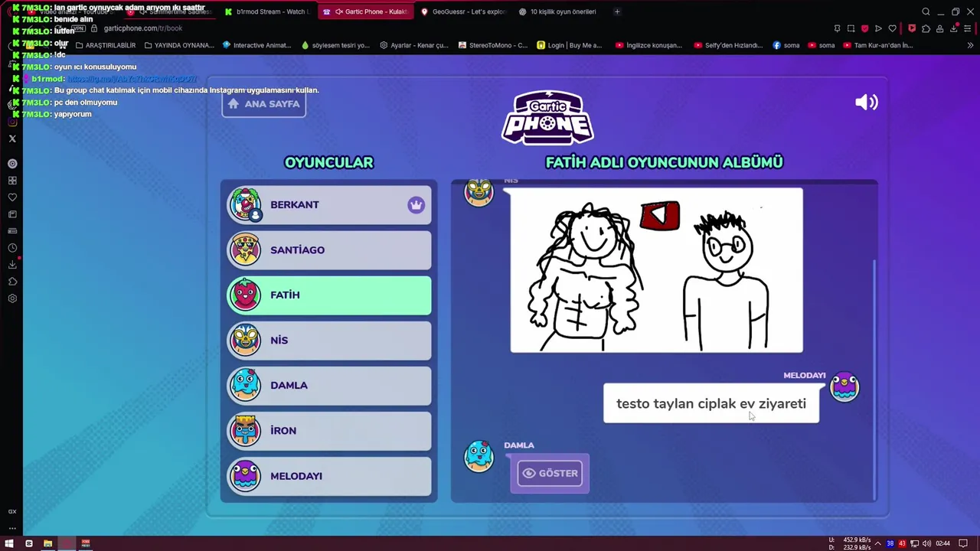Screen dimensions: 980x551
Task: Open the network tray icon
Action: point(915,543)
